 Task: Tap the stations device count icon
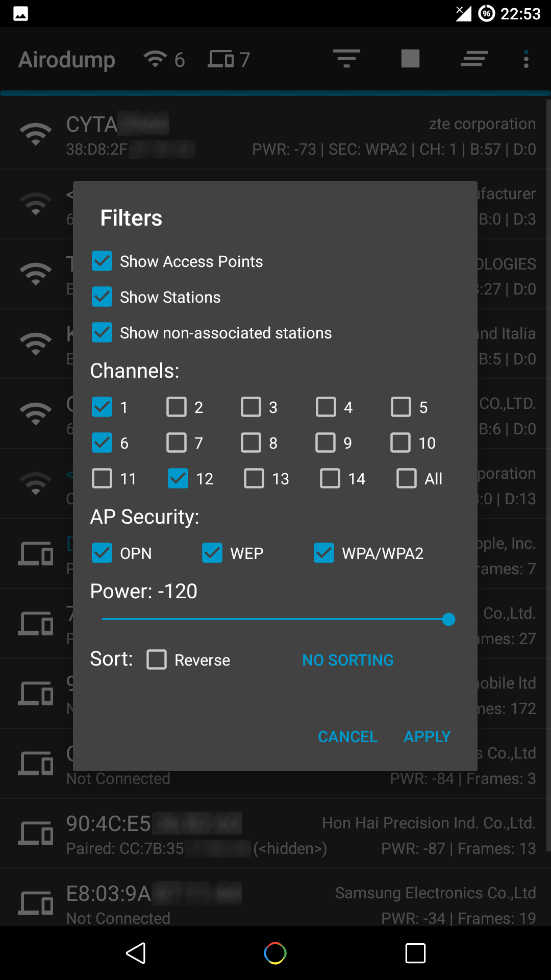click(221, 59)
